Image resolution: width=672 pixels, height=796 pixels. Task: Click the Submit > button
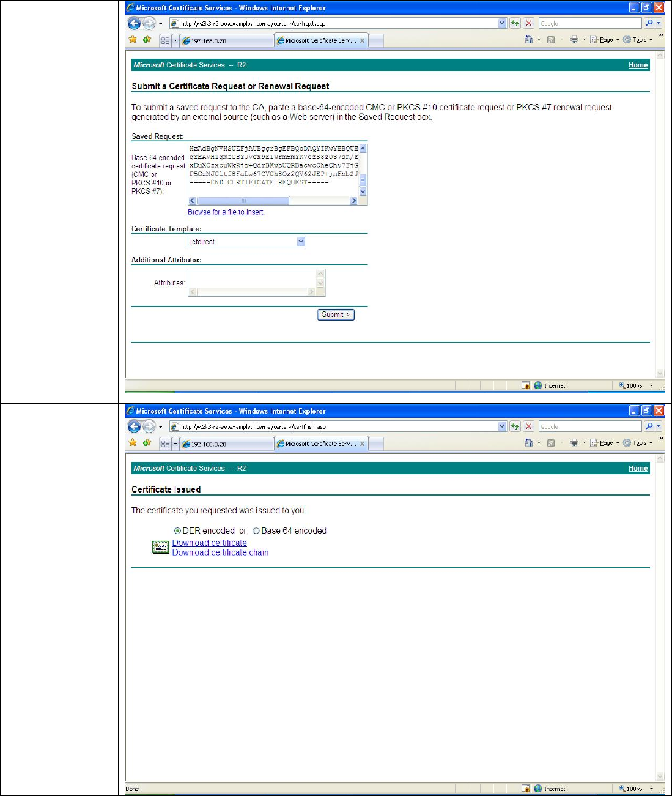coord(336,314)
